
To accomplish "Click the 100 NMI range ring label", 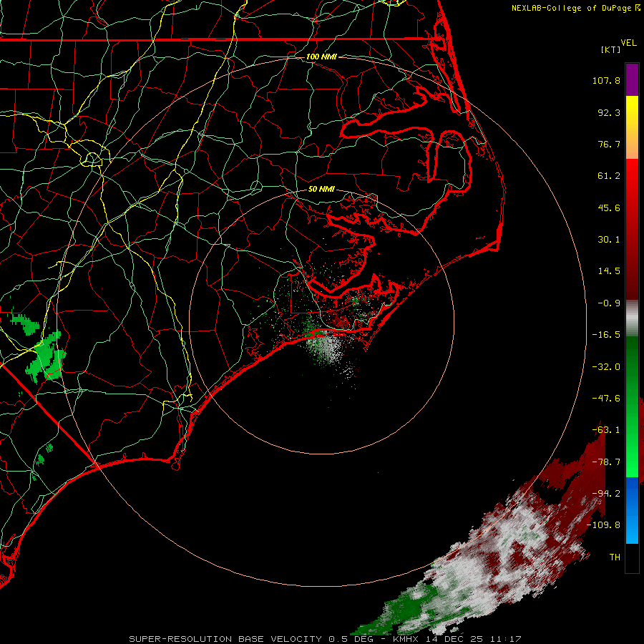I will pyautogui.click(x=321, y=57).
